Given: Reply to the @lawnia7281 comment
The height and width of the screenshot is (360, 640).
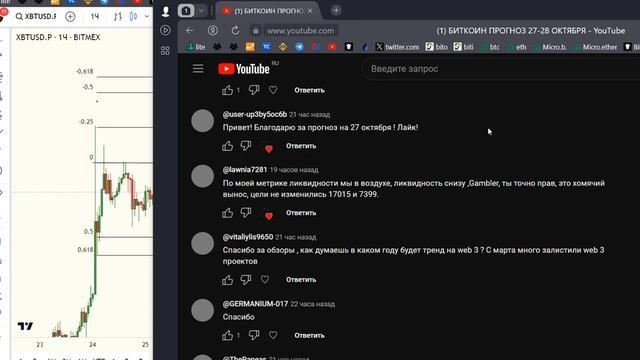Looking at the screenshot, I should [x=301, y=213].
